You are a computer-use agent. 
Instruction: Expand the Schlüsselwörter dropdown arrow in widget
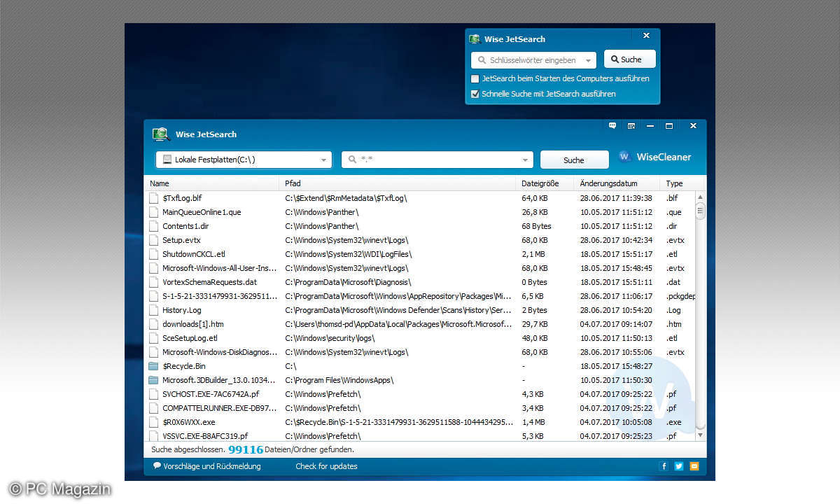589,60
